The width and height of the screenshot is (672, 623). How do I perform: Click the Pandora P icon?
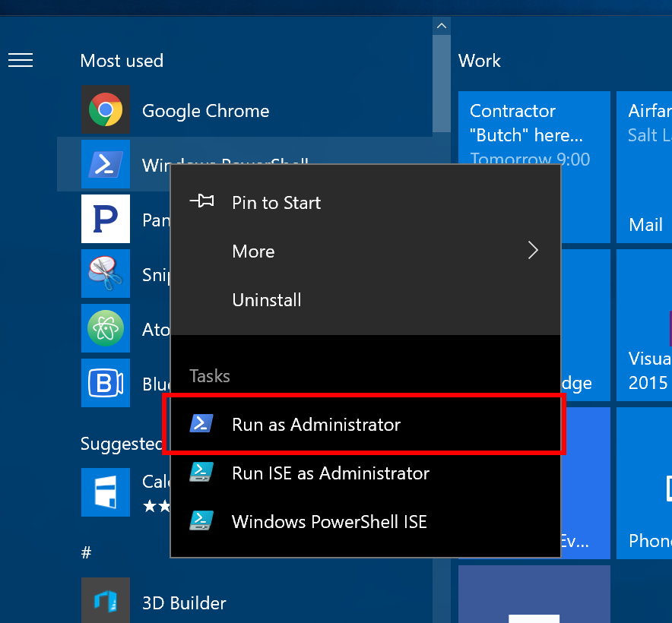[106, 219]
